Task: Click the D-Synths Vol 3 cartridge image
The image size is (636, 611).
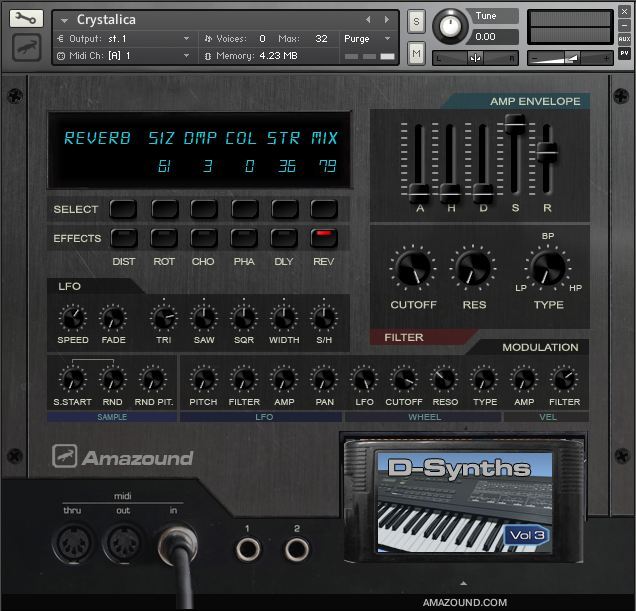Action: (464, 501)
